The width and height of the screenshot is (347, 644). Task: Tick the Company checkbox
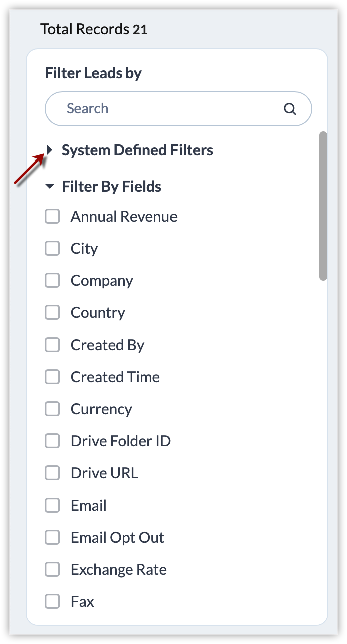point(52,281)
